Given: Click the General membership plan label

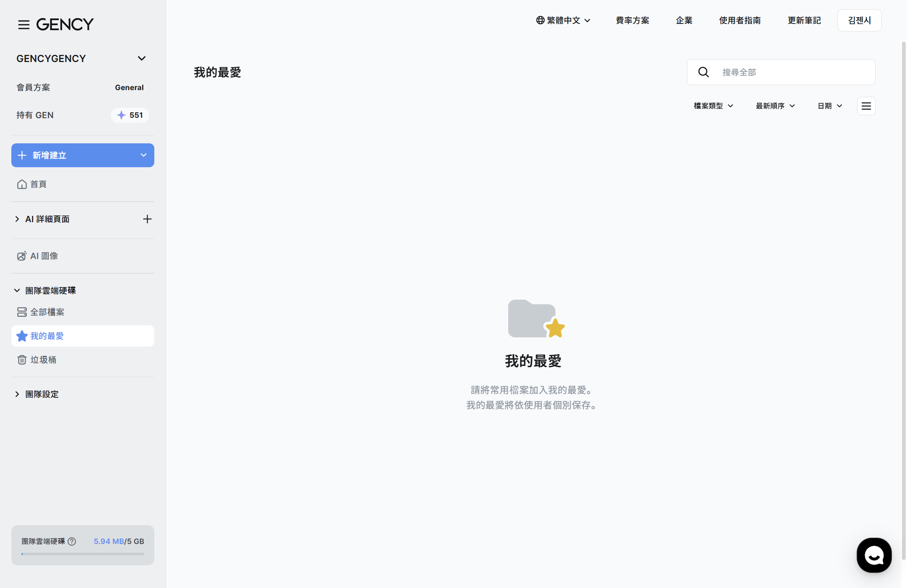Looking at the screenshot, I should (129, 88).
